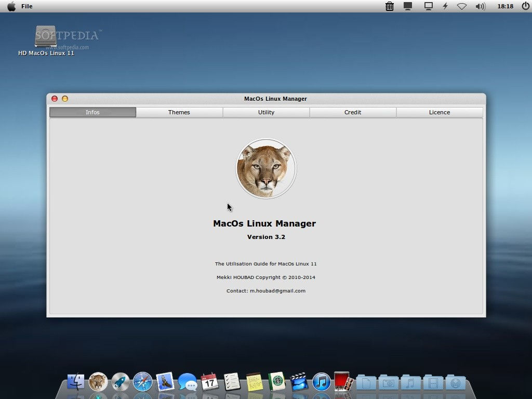Minimize MacOs Linux Manager with yellow button
The width and height of the screenshot is (532, 399).
65,99
